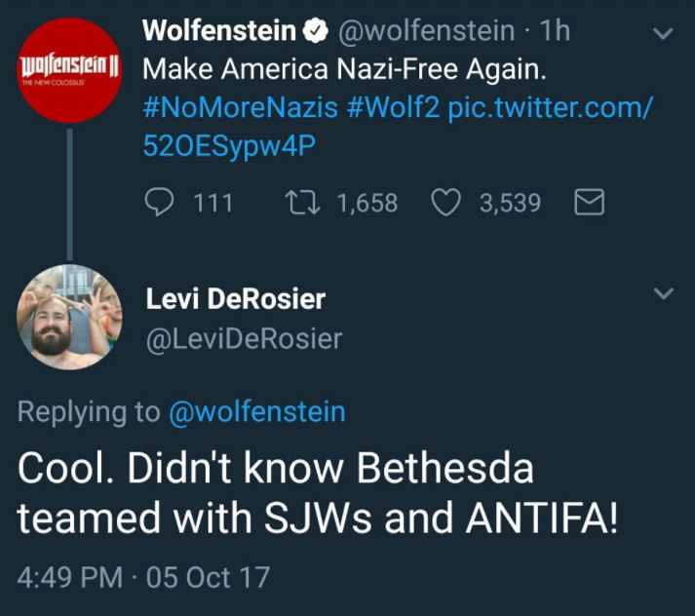695x616 pixels.
Task: Click the reply speech bubble icon
Action: (160, 203)
